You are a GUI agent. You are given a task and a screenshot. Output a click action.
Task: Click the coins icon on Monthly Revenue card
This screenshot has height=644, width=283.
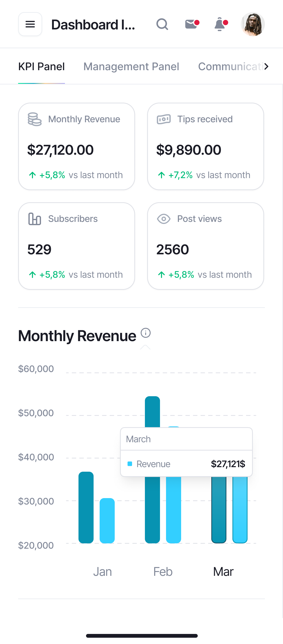click(x=34, y=119)
